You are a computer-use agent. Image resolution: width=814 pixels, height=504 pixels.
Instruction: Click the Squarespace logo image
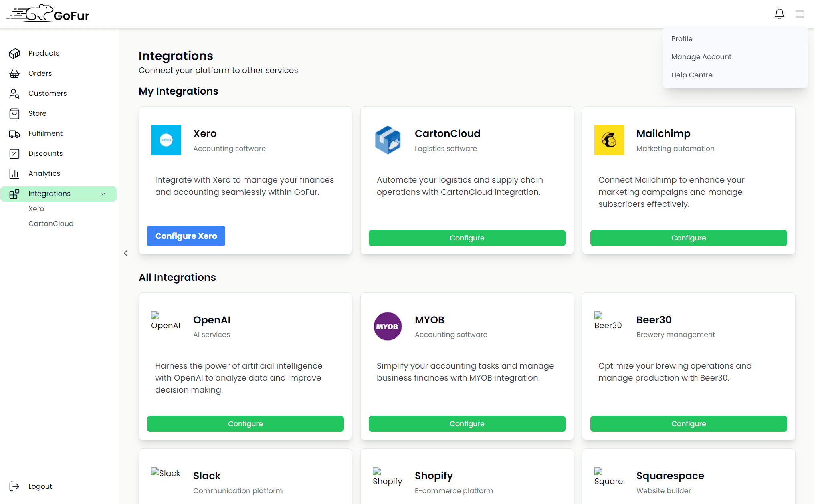[609, 477]
